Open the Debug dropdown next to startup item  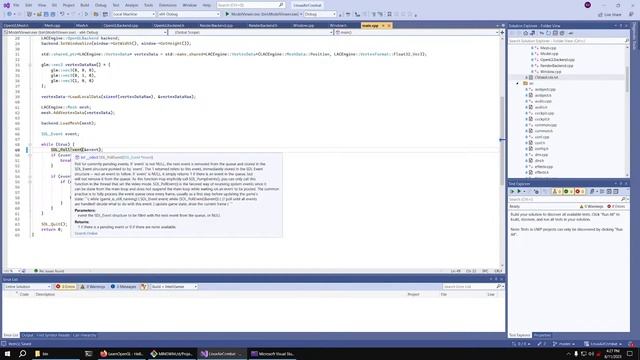coord(320,14)
